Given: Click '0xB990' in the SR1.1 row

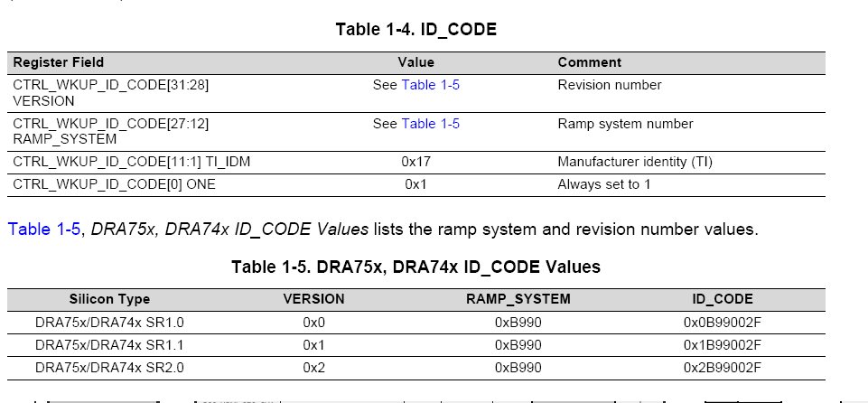Looking at the screenshot, I should [518, 345].
